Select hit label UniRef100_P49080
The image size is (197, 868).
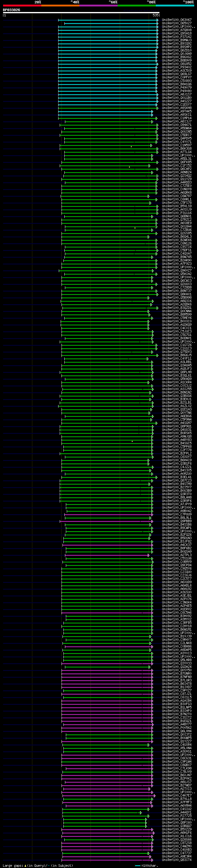click(x=177, y=91)
